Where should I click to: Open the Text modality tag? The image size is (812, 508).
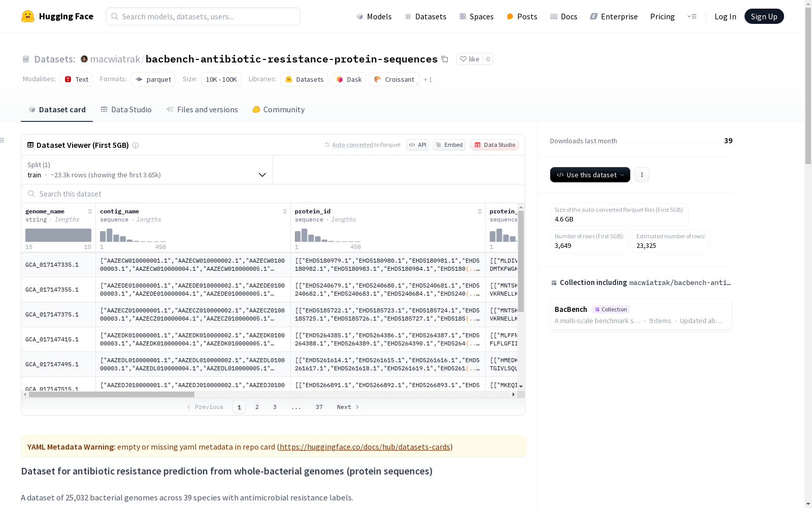point(77,79)
